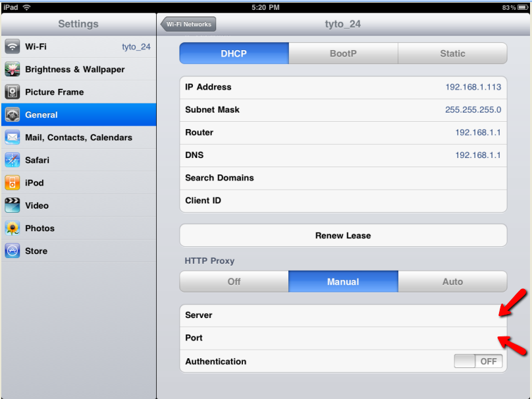This screenshot has width=532, height=399.
Task: Open the Store icon in sidebar
Action: pyautogui.click(x=13, y=251)
